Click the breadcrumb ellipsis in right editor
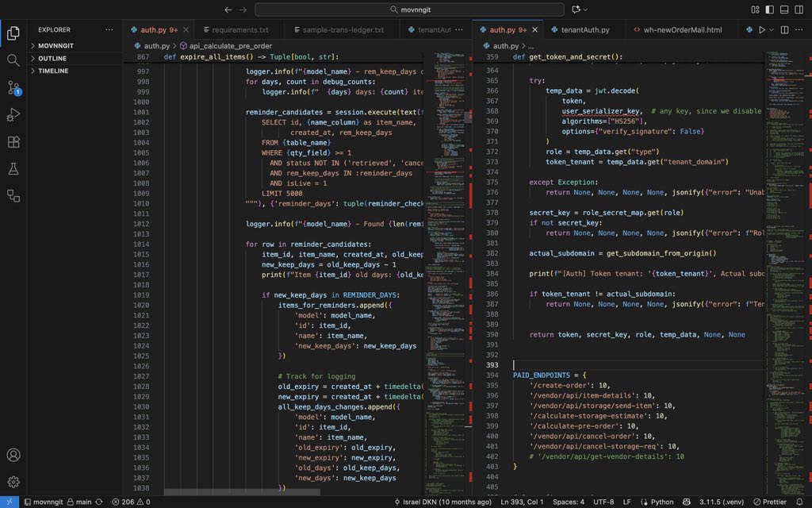 (x=530, y=45)
